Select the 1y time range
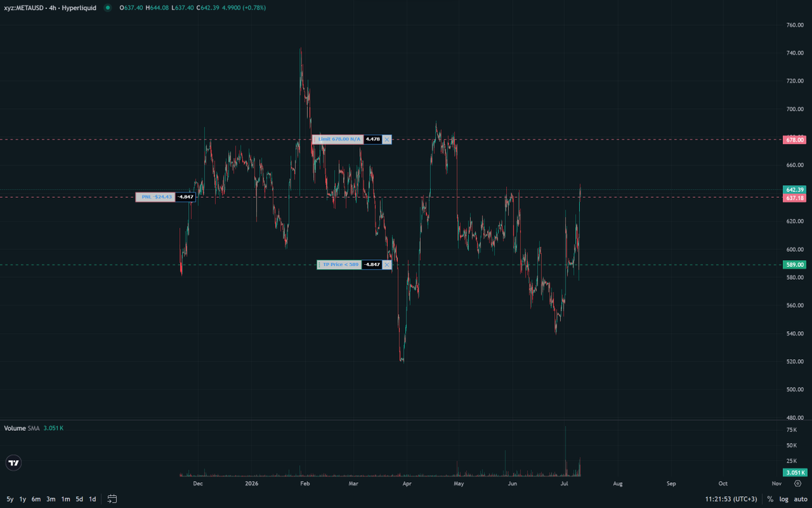 point(23,499)
